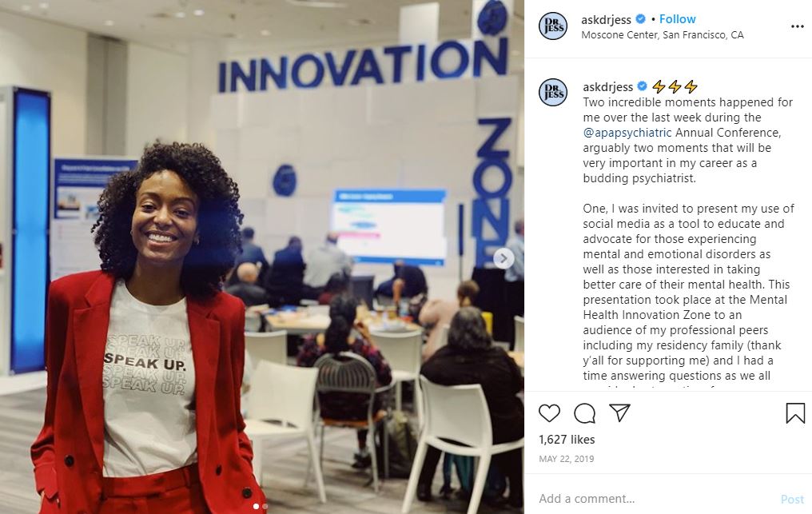Click Dr Jess avatar beside caption
Viewport: 812px width, 514px height.
click(552, 92)
